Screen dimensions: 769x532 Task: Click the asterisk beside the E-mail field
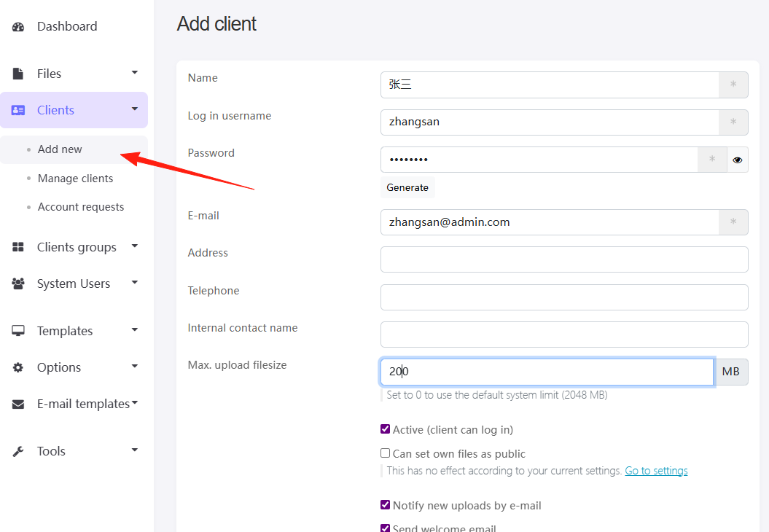coord(733,222)
